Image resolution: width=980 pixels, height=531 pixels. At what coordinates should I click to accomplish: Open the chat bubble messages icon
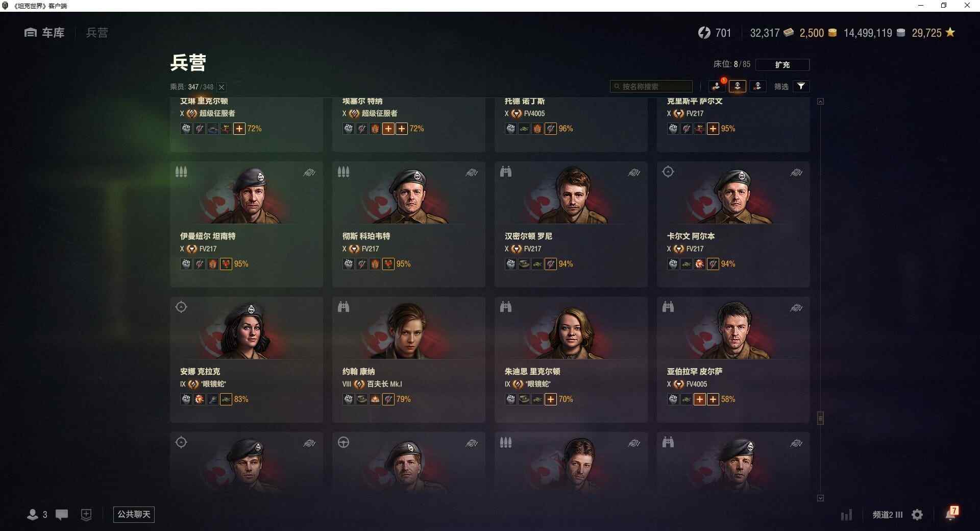coord(62,515)
